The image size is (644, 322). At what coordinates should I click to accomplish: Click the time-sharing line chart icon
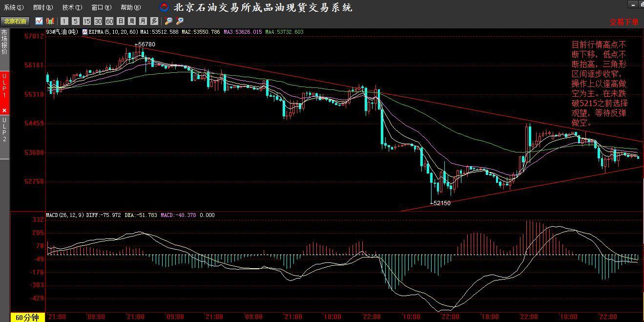pyautogui.click(x=38, y=21)
